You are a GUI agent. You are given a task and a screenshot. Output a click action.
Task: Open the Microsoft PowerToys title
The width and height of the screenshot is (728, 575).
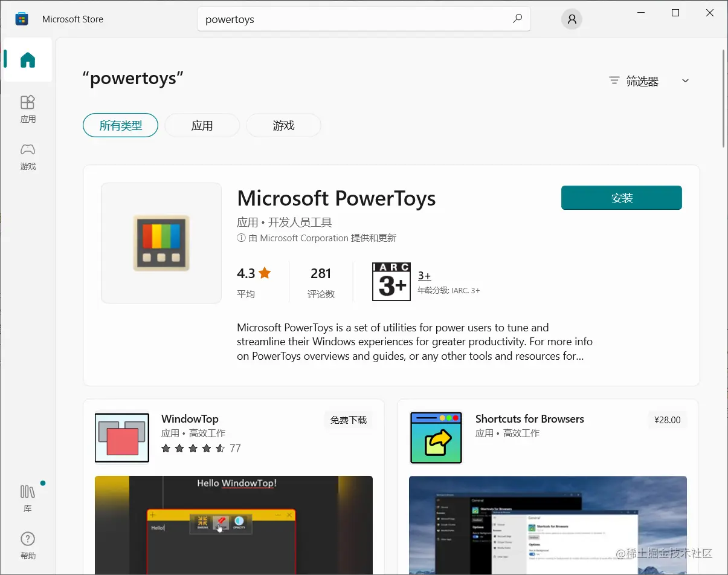337,198
